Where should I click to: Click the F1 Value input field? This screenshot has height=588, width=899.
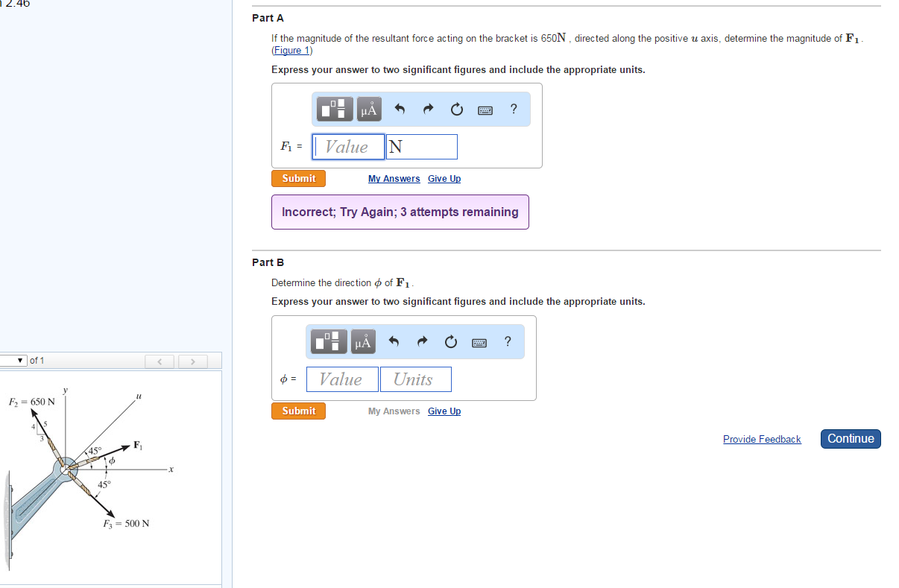point(348,146)
